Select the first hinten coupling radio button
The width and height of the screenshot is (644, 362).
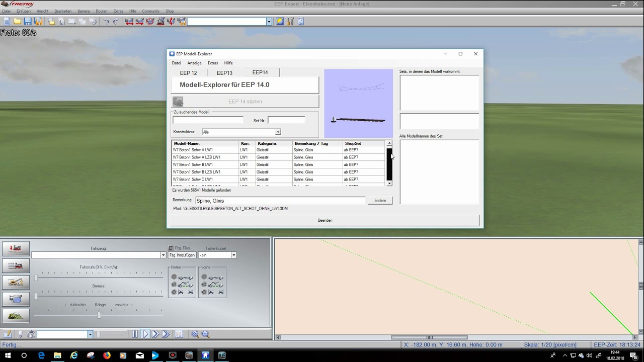point(174,277)
